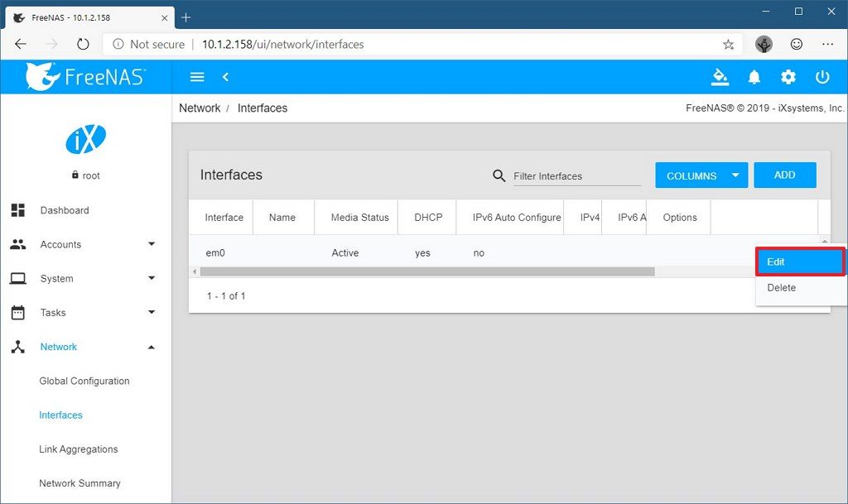The image size is (848, 504).
Task: Open Link Aggregations in the sidebar
Action: coord(79,449)
